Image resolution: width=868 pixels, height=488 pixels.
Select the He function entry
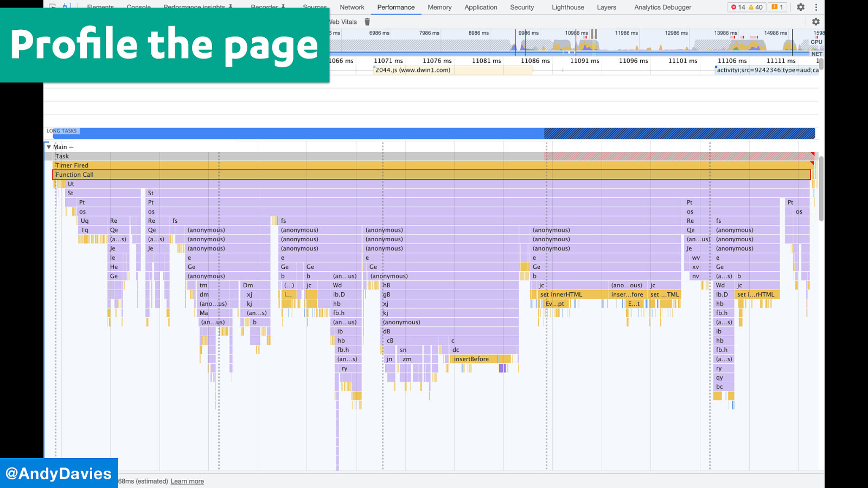pos(119,267)
